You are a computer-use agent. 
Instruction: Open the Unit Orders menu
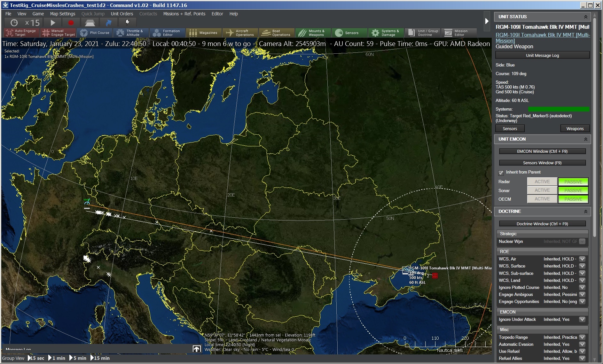(122, 14)
